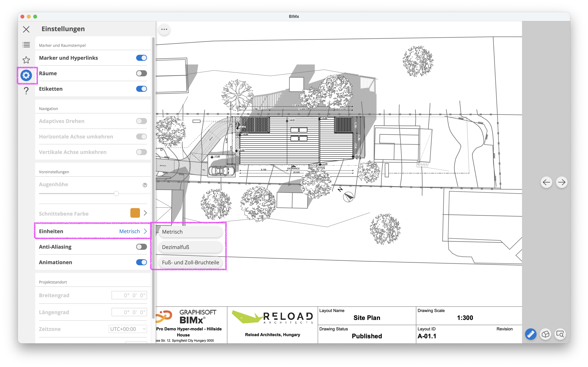Click the Längengrad input field
The width and height of the screenshot is (588, 367).
(129, 312)
